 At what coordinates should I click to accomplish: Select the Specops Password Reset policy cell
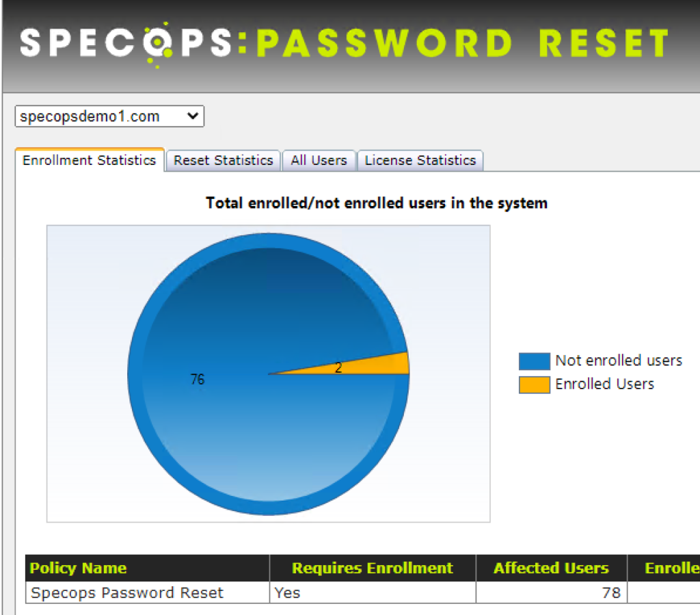pyautogui.click(x=148, y=592)
